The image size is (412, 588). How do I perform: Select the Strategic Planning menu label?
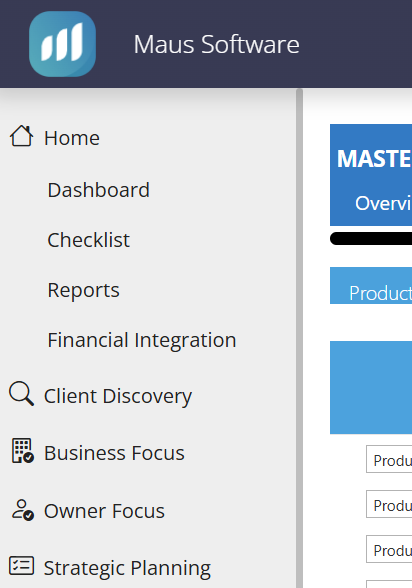click(127, 568)
